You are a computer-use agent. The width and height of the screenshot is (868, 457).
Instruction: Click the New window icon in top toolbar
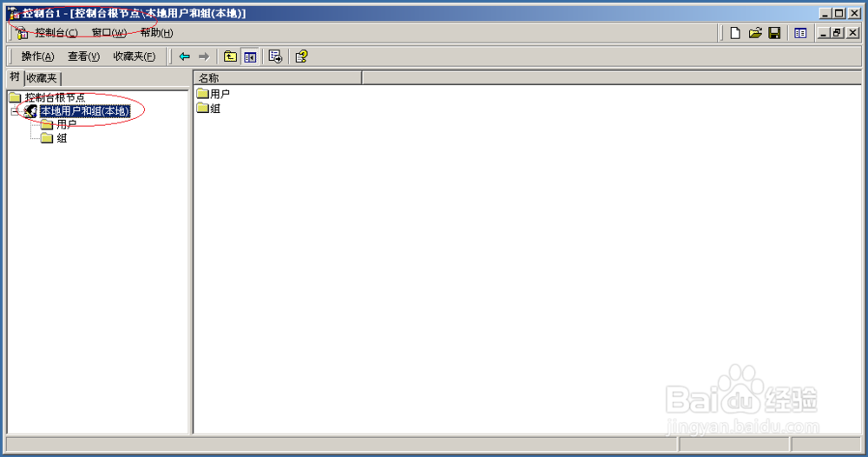pos(800,33)
